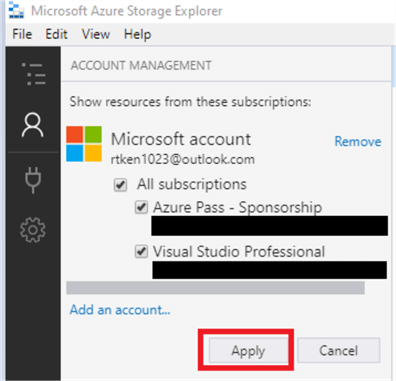Click "Show resources from these subscriptions" text
396x381 pixels.
[190, 102]
